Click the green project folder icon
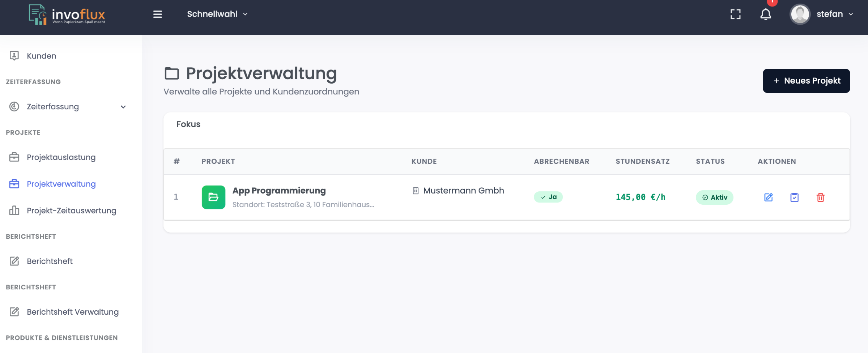This screenshot has width=868, height=353. click(213, 197)
